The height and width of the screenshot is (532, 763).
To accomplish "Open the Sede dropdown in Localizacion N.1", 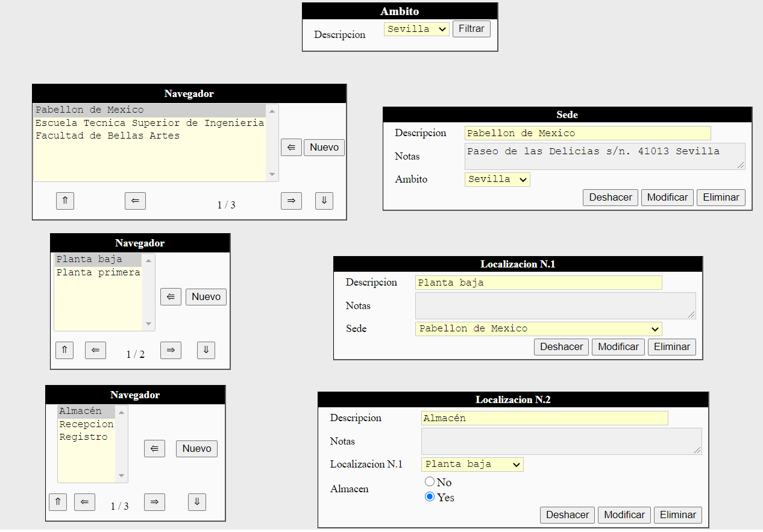I will (x=538, y=329).
